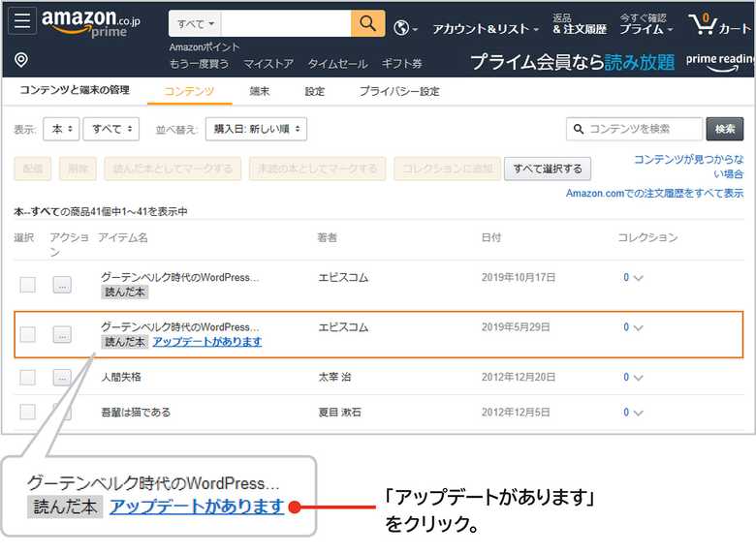
Task: Open ギフト券 in navigation bar
Action: pyautogui.click(x=401, y=64)
